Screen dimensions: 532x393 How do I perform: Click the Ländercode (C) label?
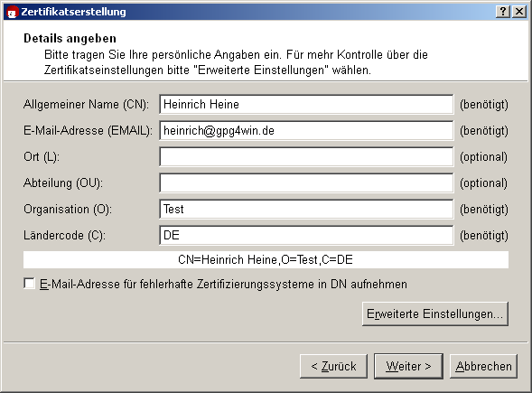(64, 235)
